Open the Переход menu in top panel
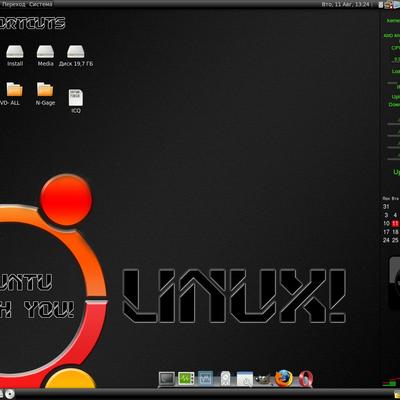Viewport: 400px width, 400px height. point(13,4)
